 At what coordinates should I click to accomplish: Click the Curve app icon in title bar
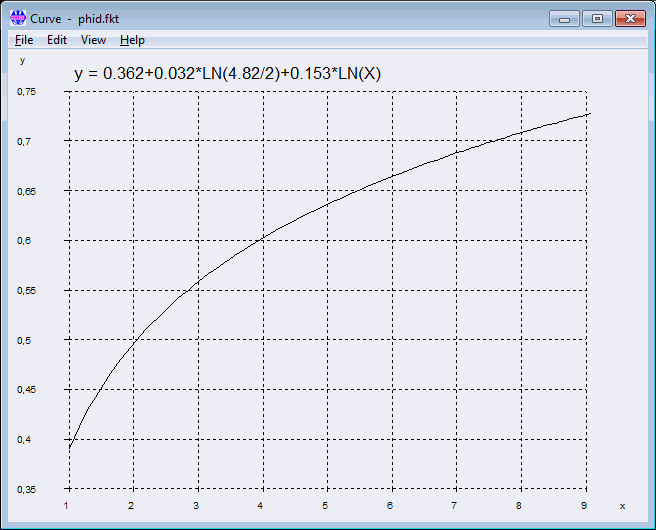[18, 19]
